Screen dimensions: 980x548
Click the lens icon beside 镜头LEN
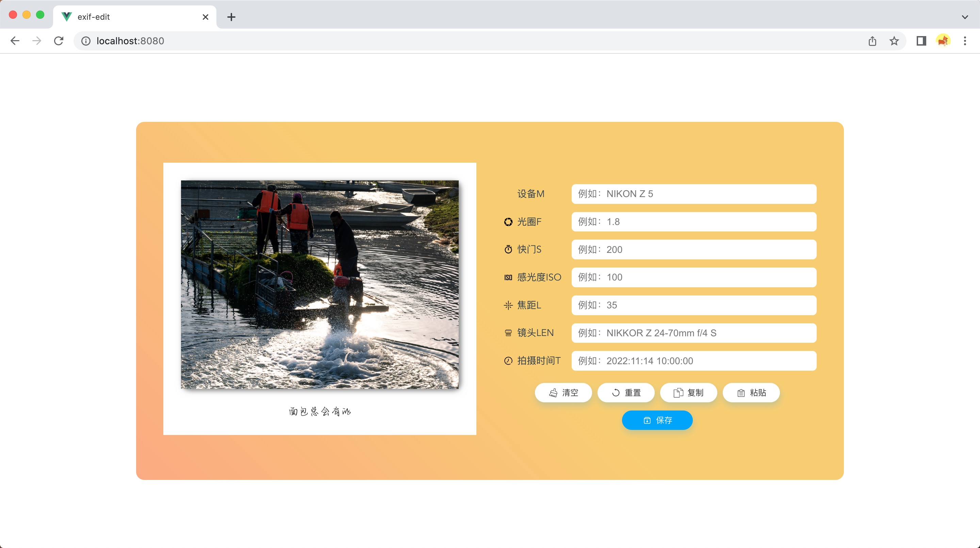coord(508,333)
